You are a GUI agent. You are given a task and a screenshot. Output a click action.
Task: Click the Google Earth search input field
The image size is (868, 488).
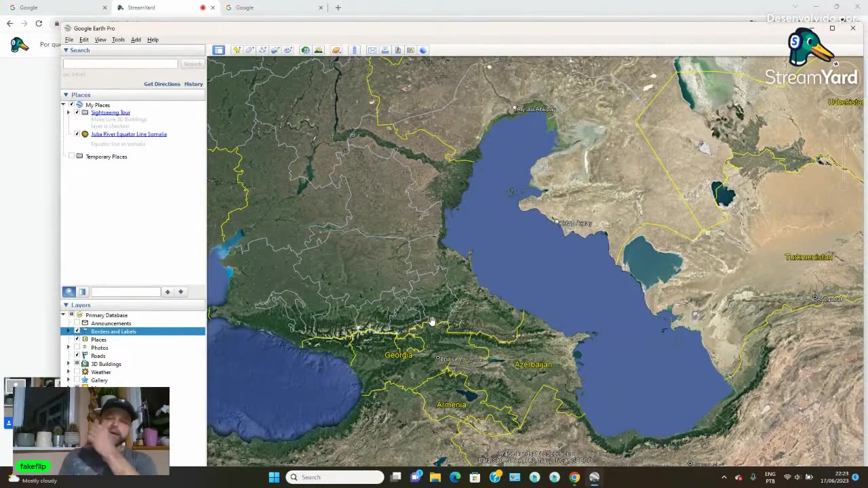(x=121, y=64)
